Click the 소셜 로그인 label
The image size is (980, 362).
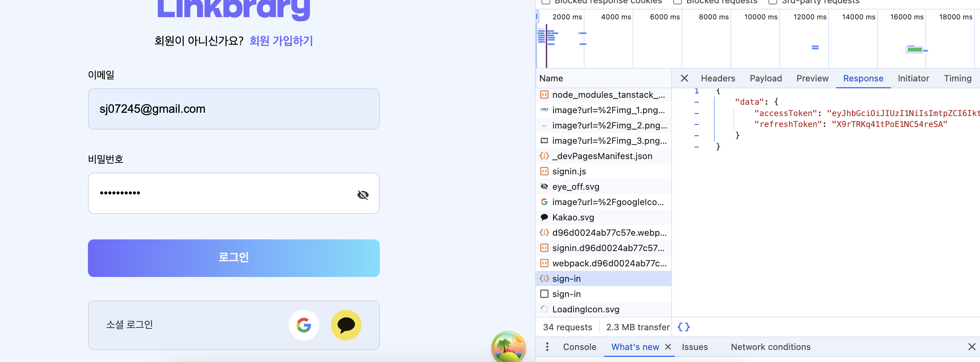point(130,325)
